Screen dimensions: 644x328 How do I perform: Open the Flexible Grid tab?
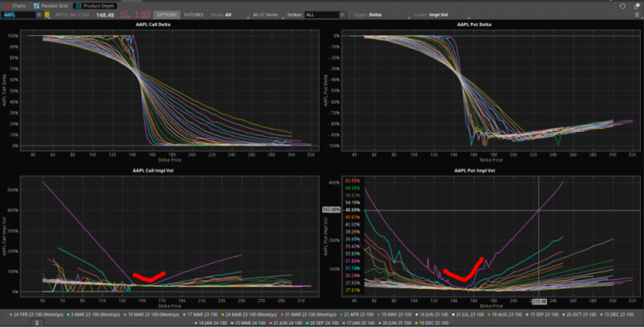pos(50,5)
